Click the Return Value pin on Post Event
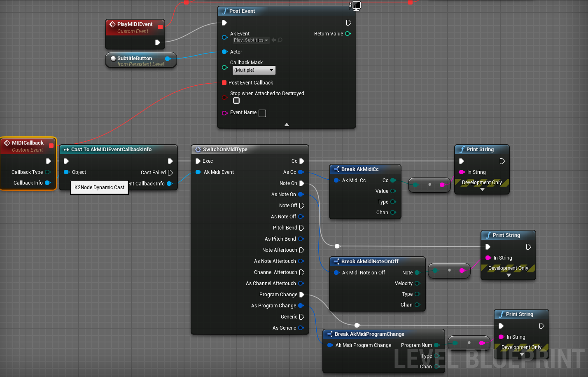 [x=348, y=34]
